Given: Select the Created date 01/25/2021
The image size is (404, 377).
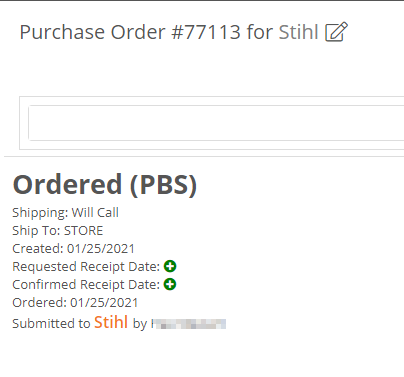Looking at the screenshot, I should (101, 249).
